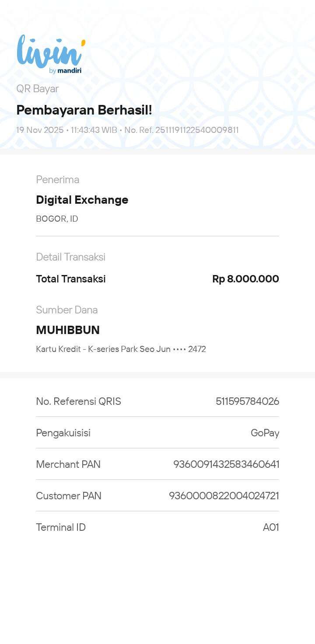The image size is (315, 644).
Task: Select the Customer PAN number
Action: click(224, 496)
